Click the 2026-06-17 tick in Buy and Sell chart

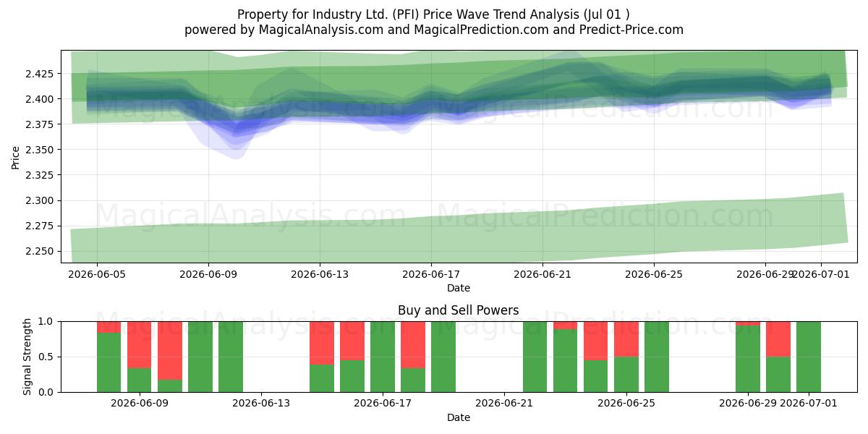coord(382,404)
